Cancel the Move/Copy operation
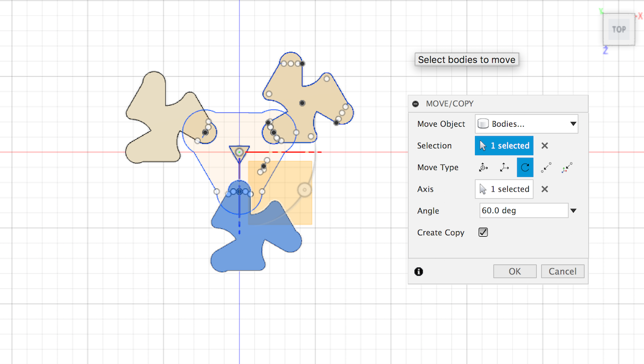644x364 pixels. [562, 271]
